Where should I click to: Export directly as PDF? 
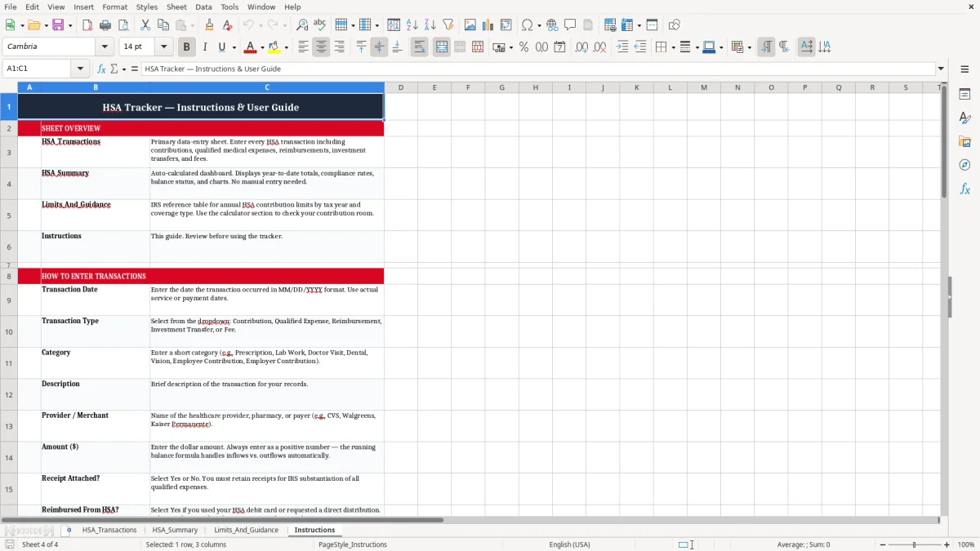coord(87,25)
